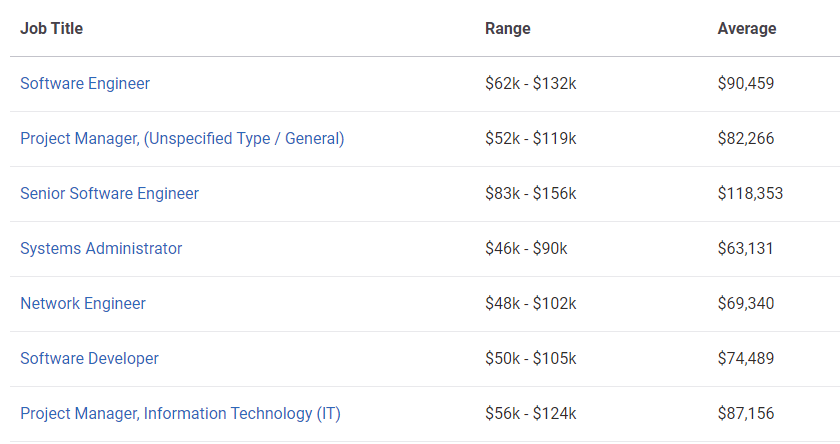The width and height of the screenshot is (840, 444).
Task: Select the $90,459 average salary value
Action: pyautogui.click(x=746, y=84)
